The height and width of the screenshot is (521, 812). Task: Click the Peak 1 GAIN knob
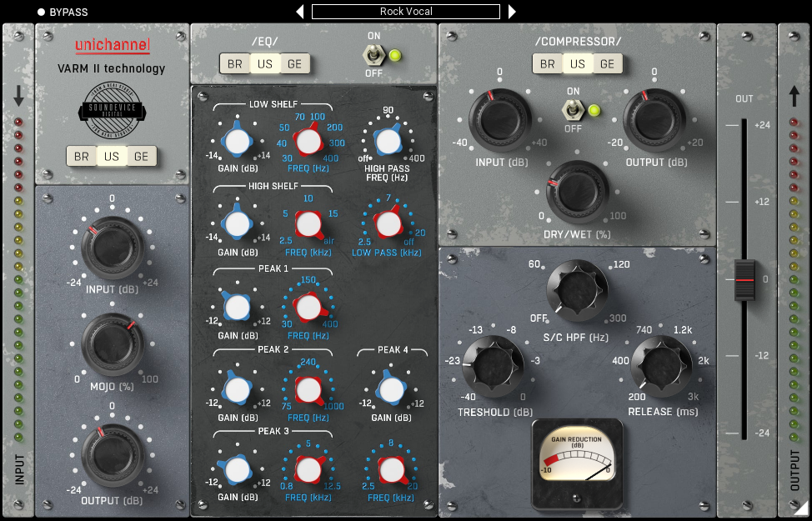(238, 308)
